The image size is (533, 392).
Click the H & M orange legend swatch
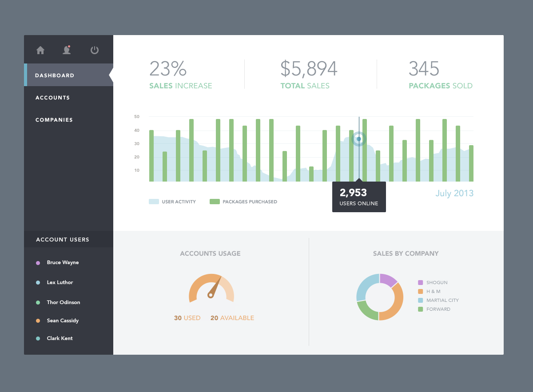421,291
